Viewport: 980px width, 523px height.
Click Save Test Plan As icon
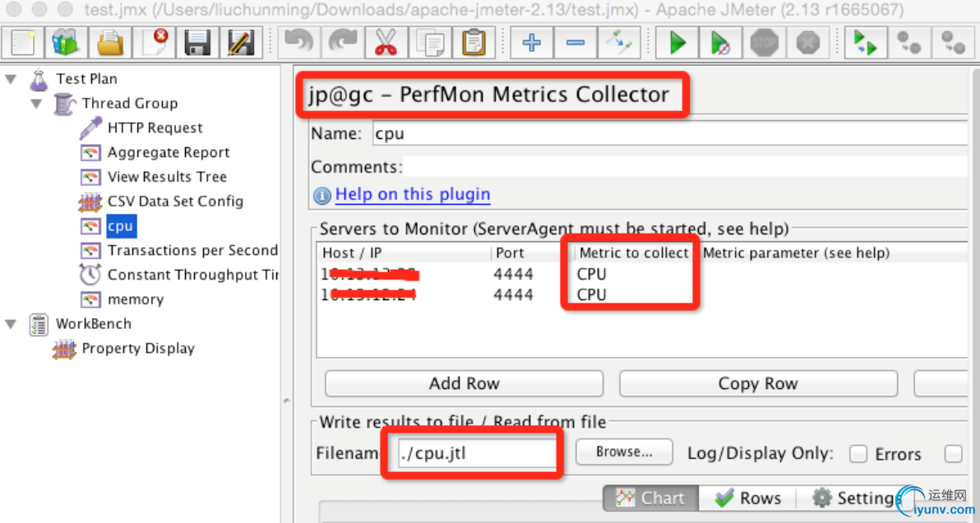tap(241, 43)
